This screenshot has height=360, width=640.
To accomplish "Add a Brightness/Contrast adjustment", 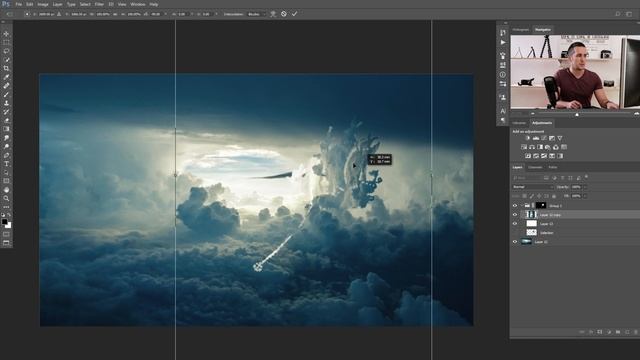I will [x=528, y=138].
